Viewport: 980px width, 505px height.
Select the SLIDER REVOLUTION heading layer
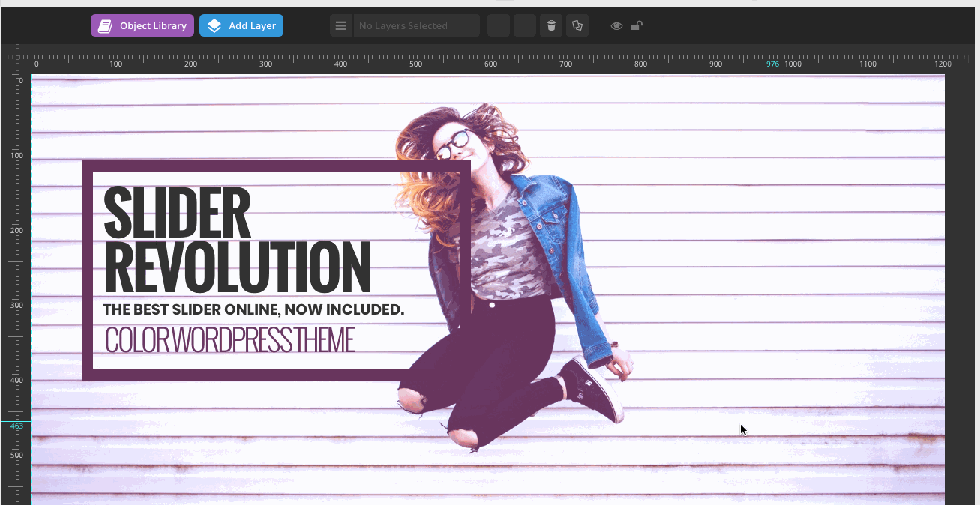[x=236, y=241]
